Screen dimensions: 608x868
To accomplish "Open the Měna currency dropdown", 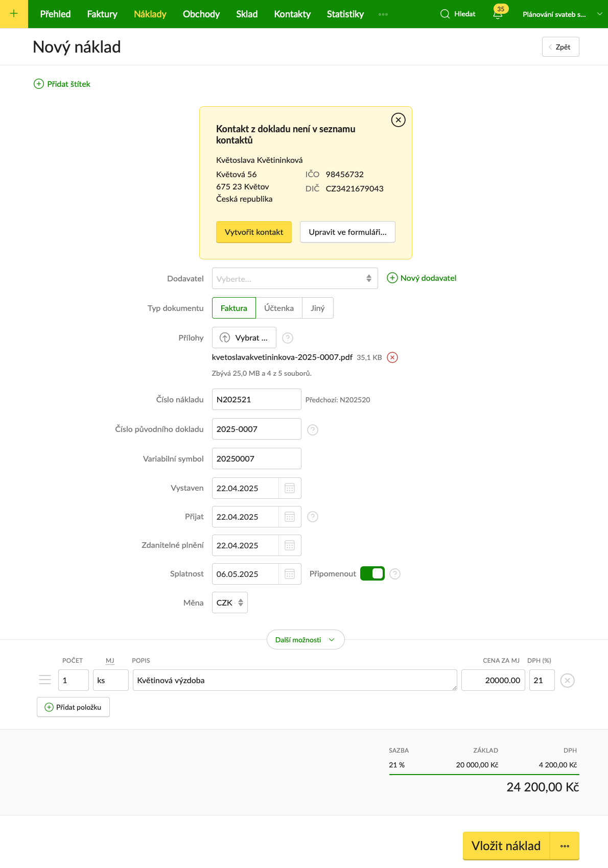I will 230,602.
